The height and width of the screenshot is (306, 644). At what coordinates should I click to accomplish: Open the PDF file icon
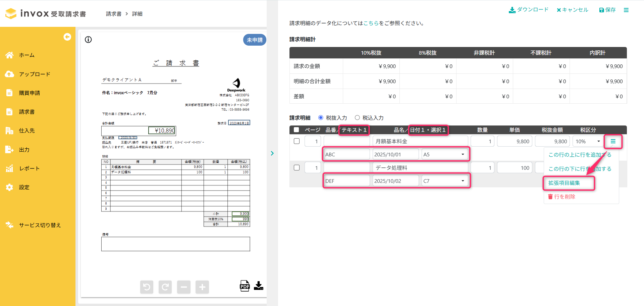click(245, 286)
